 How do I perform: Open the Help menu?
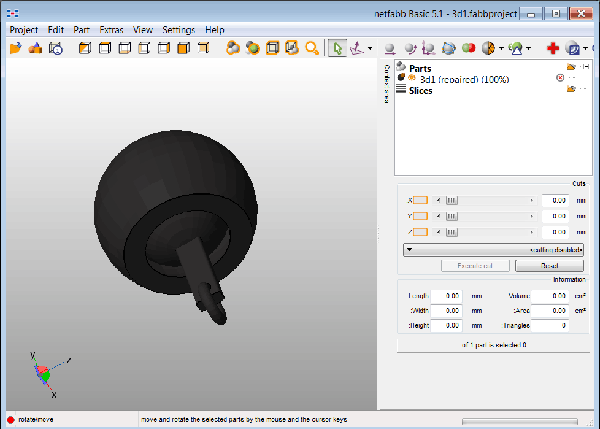[x=215, y=30]
